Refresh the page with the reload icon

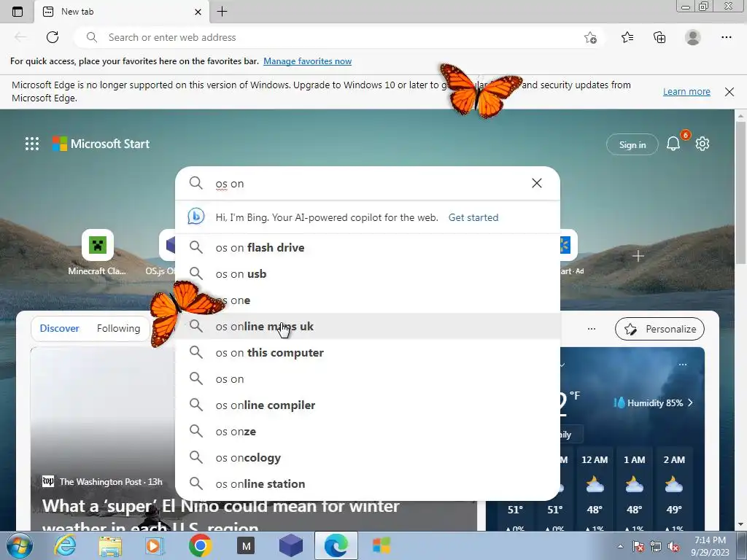point(53,37)
